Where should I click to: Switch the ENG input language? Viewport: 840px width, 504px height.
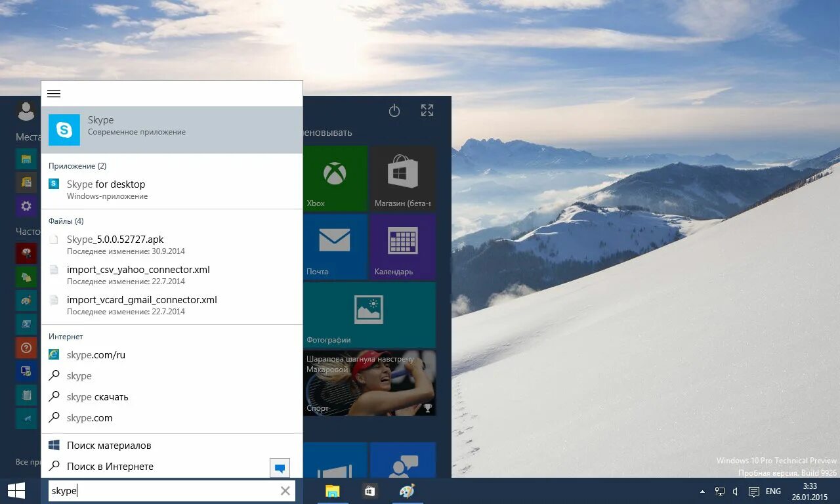click(773, 491)
